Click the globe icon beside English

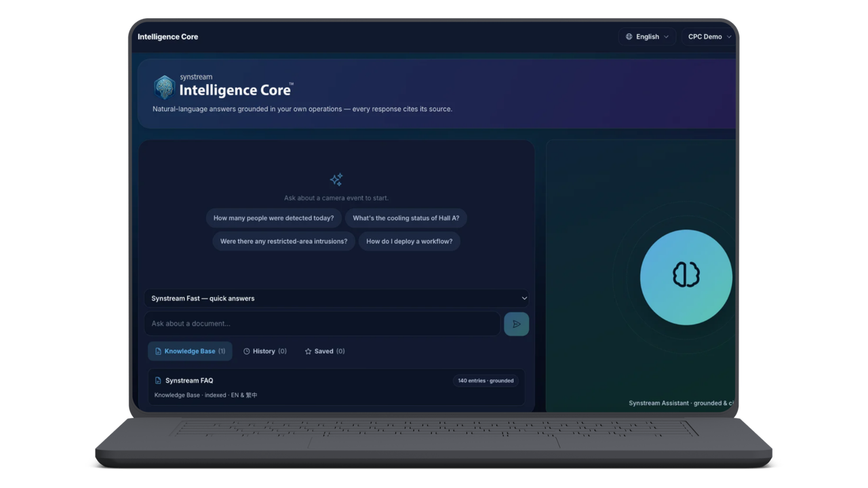(629, 37)
